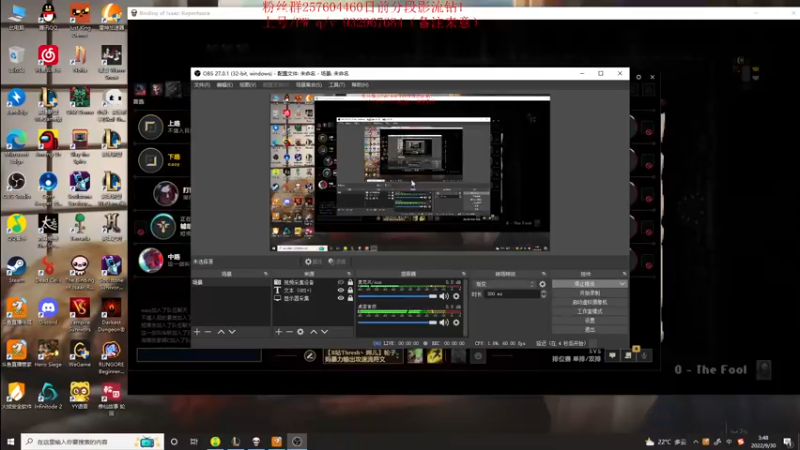The width and height of the screenshot is (800, 450).
Task: Pop out the Sources dock panel
Action: pos(349,274)
